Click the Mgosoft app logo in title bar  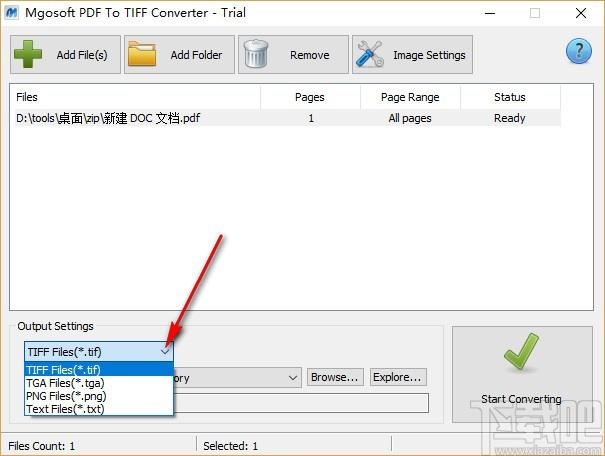point(12,13)
